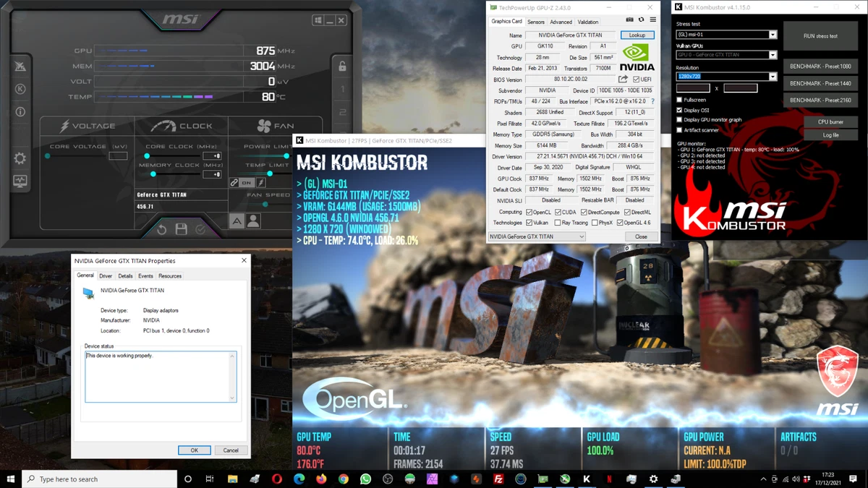Open FileZilla from the taskbar
The height and width of the screenshot is (488, 868).
click(x=498, y=479)
